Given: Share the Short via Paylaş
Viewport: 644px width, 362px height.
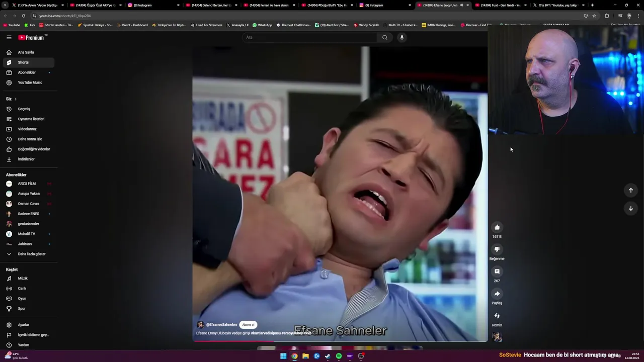Looking at the screenshot, I should click(x=497, y=294).
